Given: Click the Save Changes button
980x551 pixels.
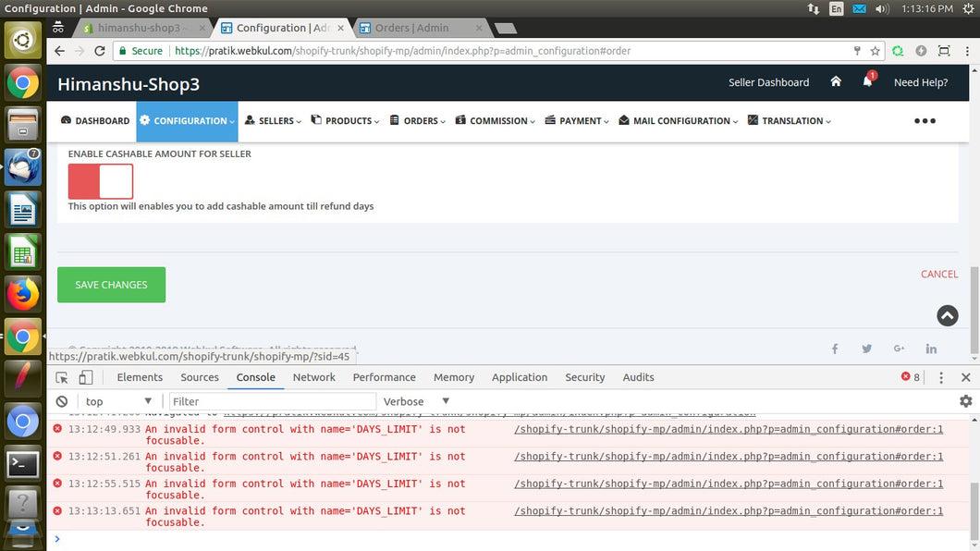Looking at the screenshot, I should (111, 285).
